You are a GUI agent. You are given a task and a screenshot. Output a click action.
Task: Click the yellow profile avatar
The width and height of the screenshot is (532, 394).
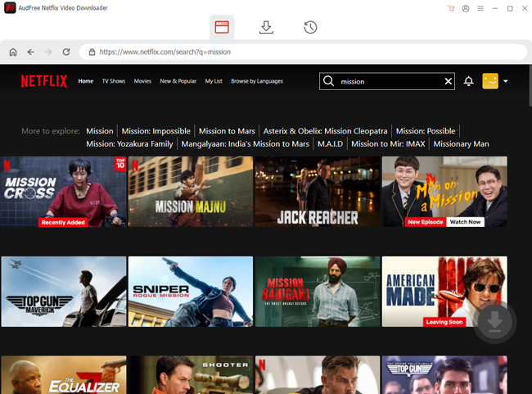coord(490,81)
